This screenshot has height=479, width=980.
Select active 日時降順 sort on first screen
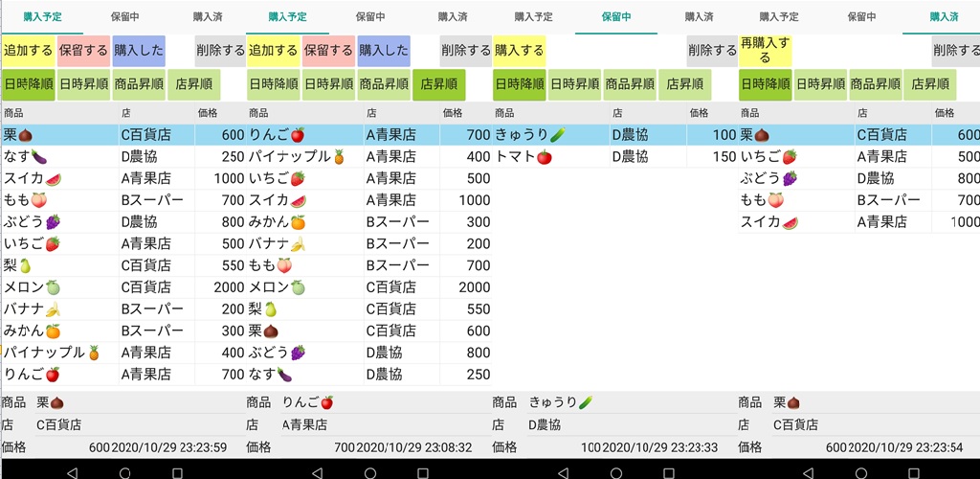(28, 84)
